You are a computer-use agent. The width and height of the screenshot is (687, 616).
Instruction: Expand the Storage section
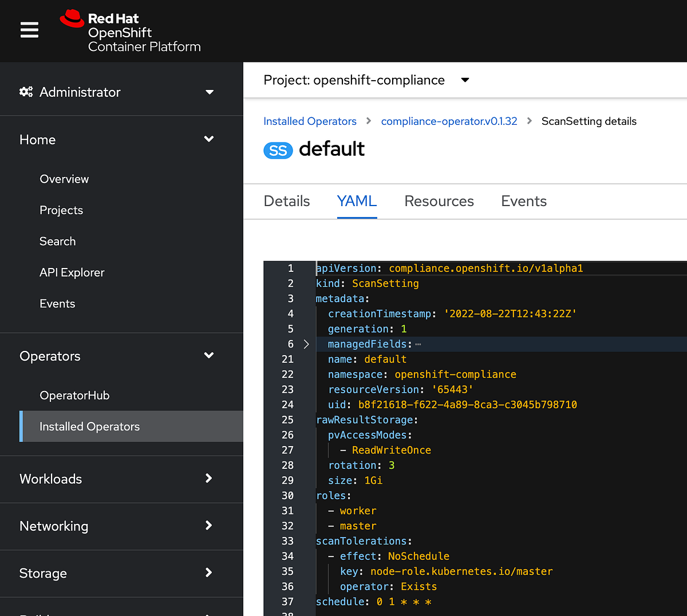point(208,573)
